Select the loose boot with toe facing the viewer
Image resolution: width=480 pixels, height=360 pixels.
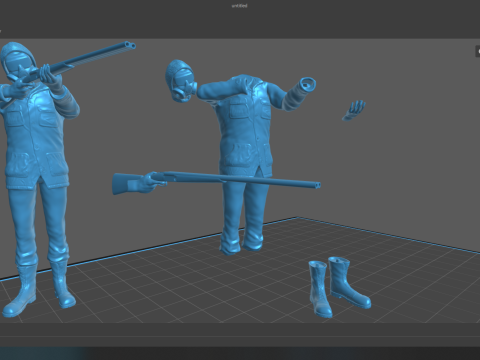319,289
